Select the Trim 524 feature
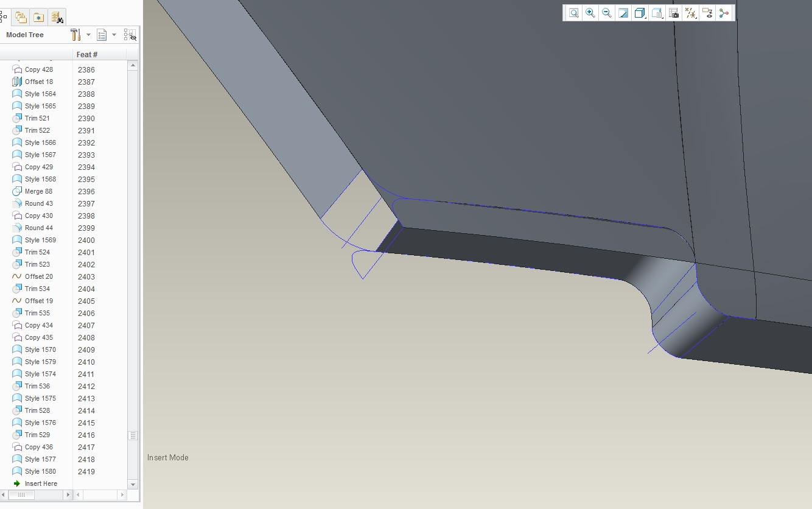 (x=37, y=252)
